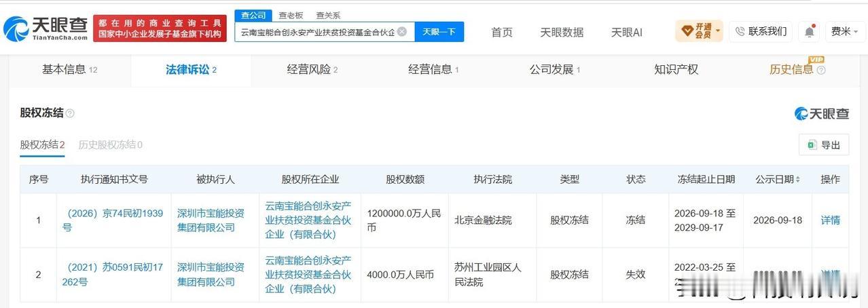Click the 被执行人 column header
The image size is (868, 308).
click(x=215, y=180)
